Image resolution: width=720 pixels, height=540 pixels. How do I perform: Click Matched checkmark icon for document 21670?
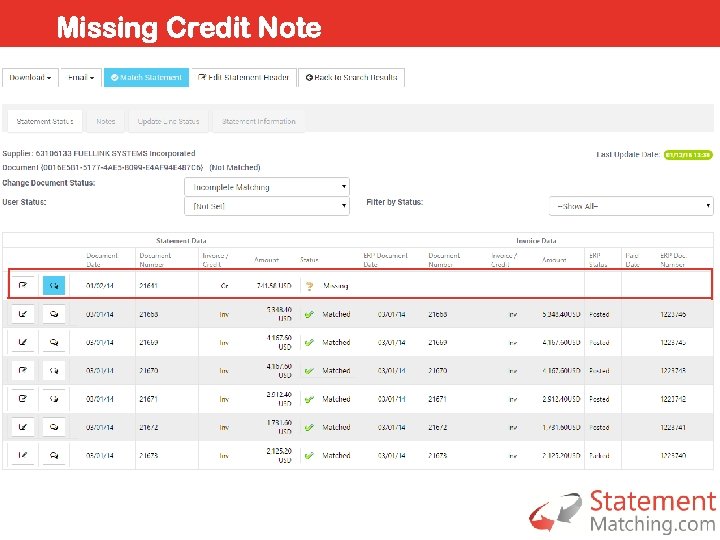[x=309, y=371]
